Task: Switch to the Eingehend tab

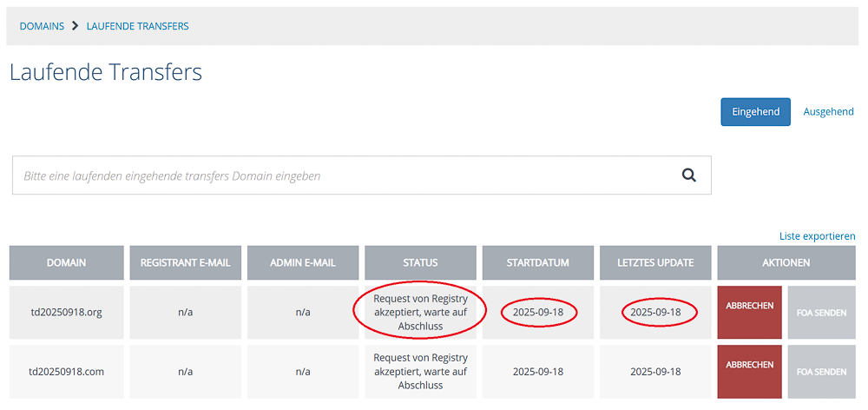Action: pyautogui.click(x=755, y=112)
